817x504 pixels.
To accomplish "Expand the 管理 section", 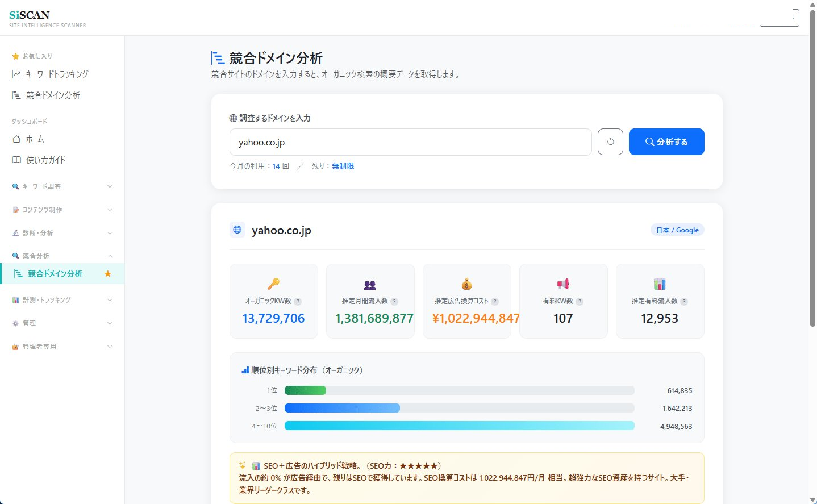I will tap(62, 323).
